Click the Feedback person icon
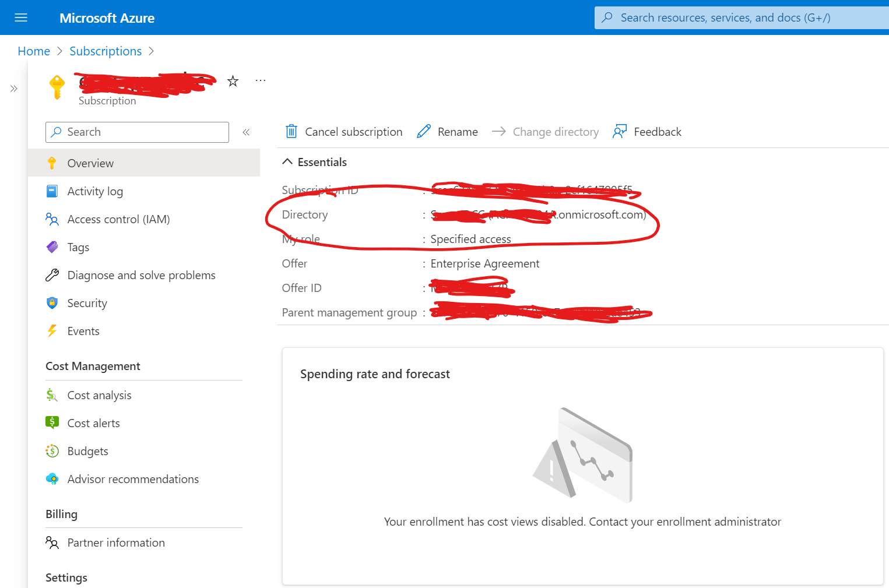Screen dimensions: 889x588 coord(620,132)
